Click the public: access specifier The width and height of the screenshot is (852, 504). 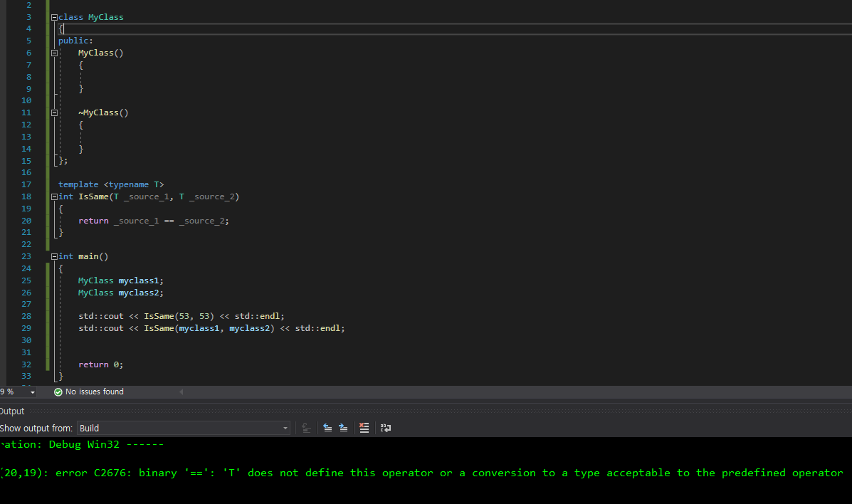coord(75,41)
